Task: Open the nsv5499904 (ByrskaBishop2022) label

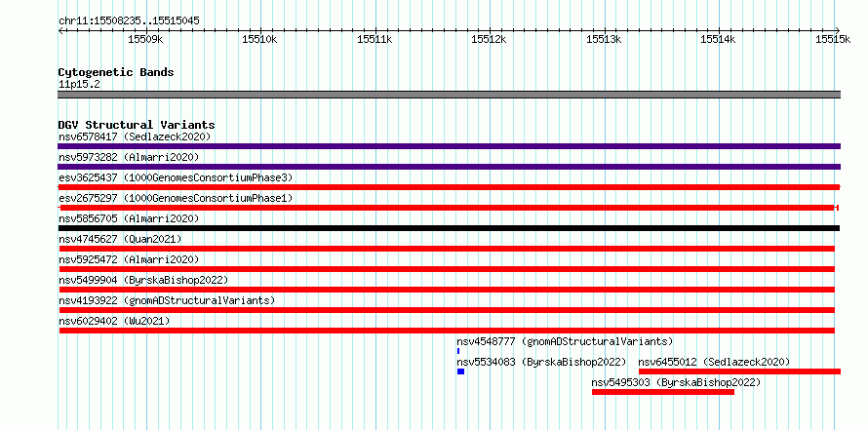Action: tap(143, 280)
